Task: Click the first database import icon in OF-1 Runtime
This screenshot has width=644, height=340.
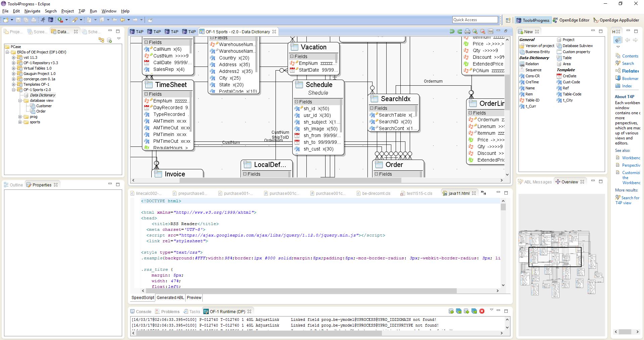Action: pos(451,311)
